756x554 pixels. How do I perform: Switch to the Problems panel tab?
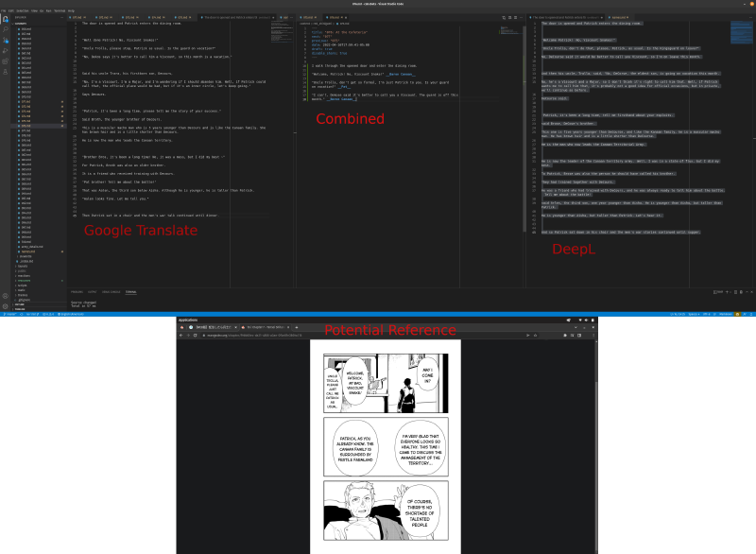(x=77, y=292)
